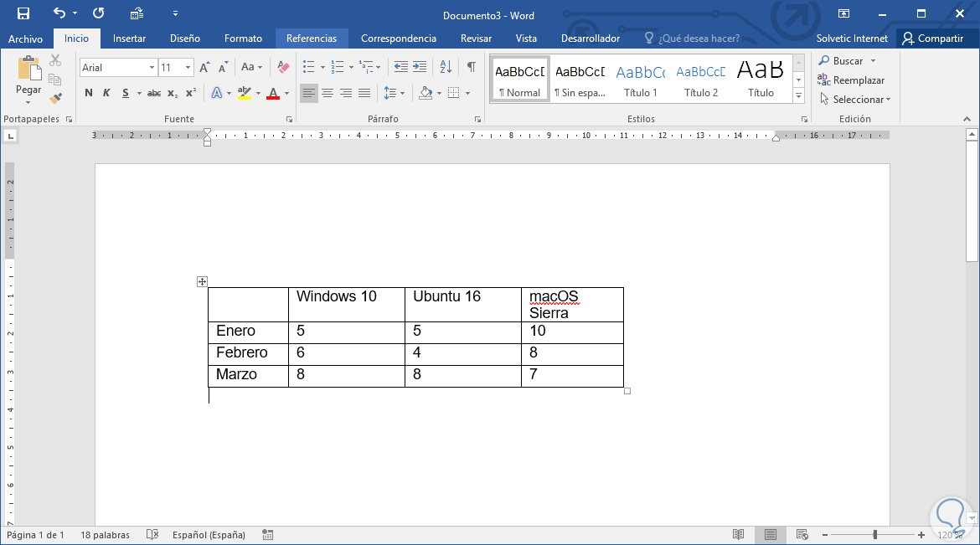
Task: Click the Zoom in plus button
Action: [x=921, y=535]
